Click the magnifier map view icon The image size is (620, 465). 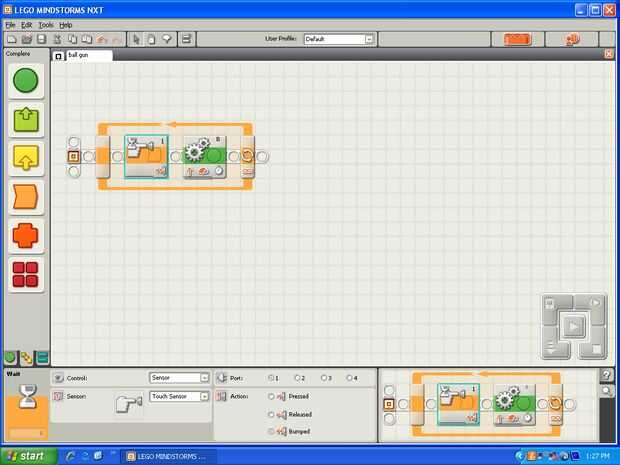pos(607,391)
